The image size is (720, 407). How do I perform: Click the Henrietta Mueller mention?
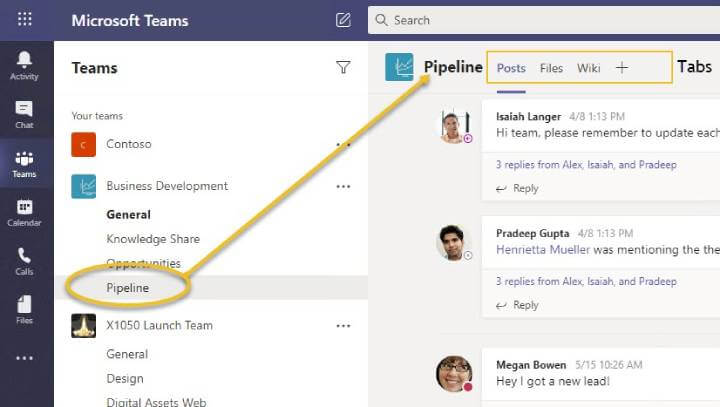543,249
